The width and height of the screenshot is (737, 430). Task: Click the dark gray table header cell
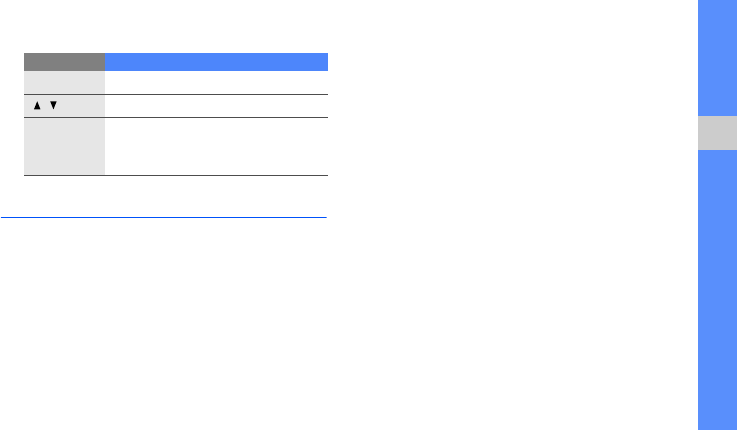(64, 60)
